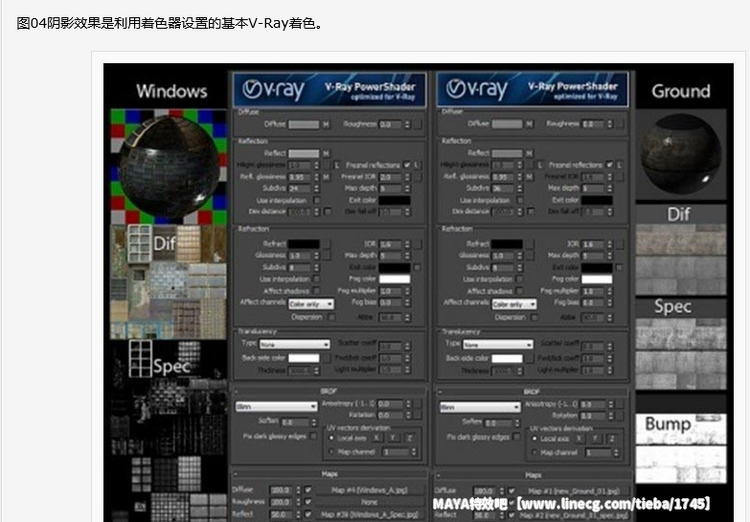Click Fog color swatch in Windows material
This screenshot has height=522, width=750.
(395, 279)
